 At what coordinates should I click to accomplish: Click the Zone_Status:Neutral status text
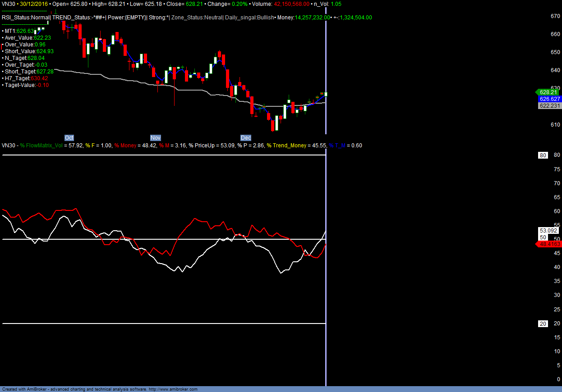coord(197,18)
